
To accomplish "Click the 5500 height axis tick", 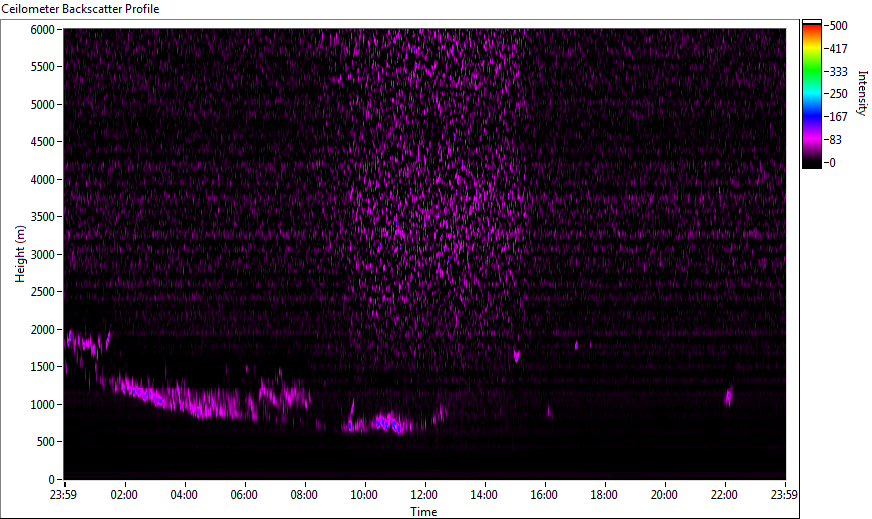I will (x=43, y=67).
